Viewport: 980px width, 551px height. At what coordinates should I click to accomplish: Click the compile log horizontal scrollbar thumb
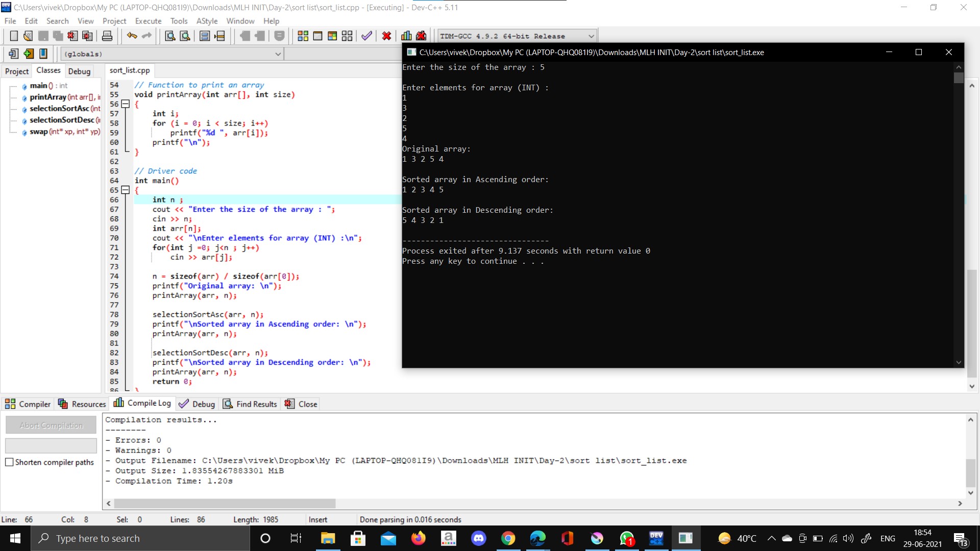(225, 504)
